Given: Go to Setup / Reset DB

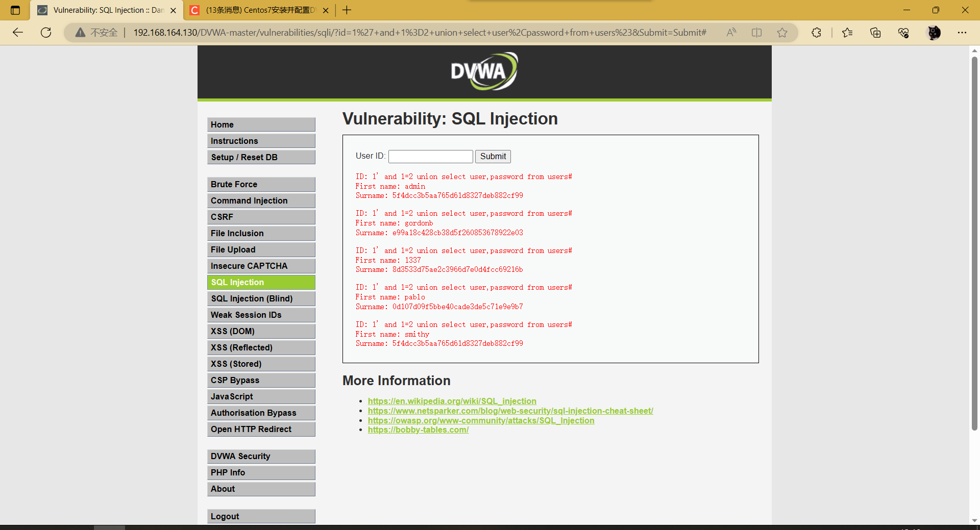Looking at the screenshot, I should [x=261, y=157].
